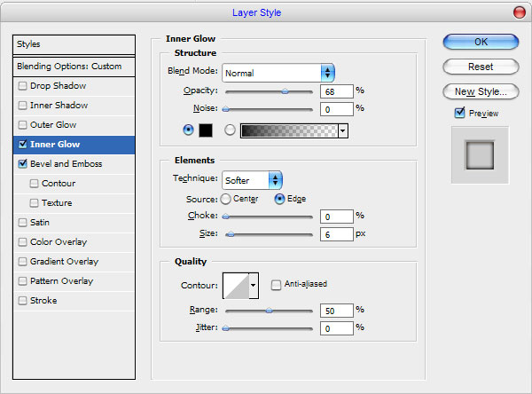Select Blending Options: Custom

point(74,67)
